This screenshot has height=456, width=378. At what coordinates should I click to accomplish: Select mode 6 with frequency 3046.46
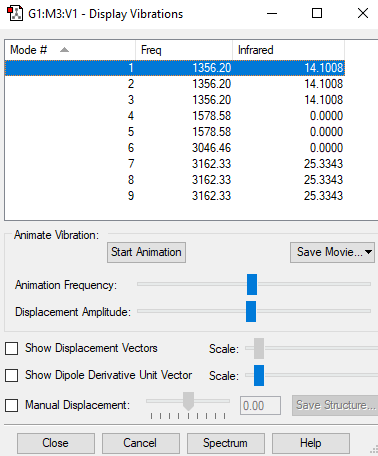coord(175,148)
